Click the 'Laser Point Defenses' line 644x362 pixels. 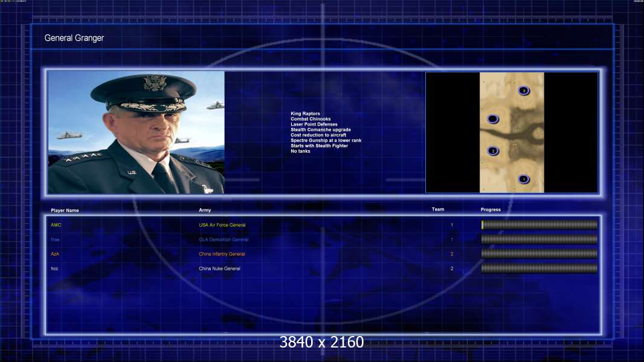click(x=314, y=124)
